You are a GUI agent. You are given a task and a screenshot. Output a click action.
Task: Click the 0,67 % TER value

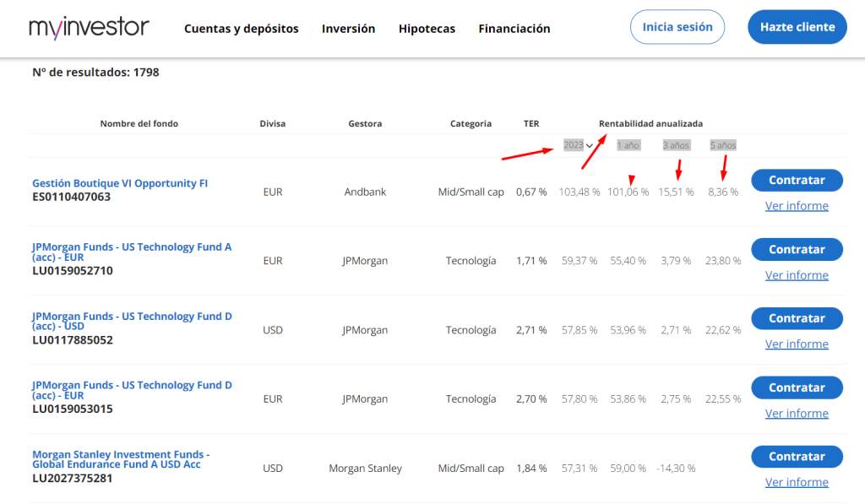coord(531,192)
